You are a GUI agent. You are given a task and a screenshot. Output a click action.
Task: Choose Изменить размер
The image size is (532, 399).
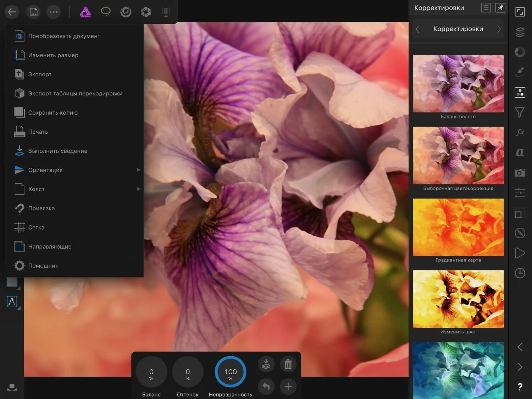pyautogui.click(x=74, y=55)
